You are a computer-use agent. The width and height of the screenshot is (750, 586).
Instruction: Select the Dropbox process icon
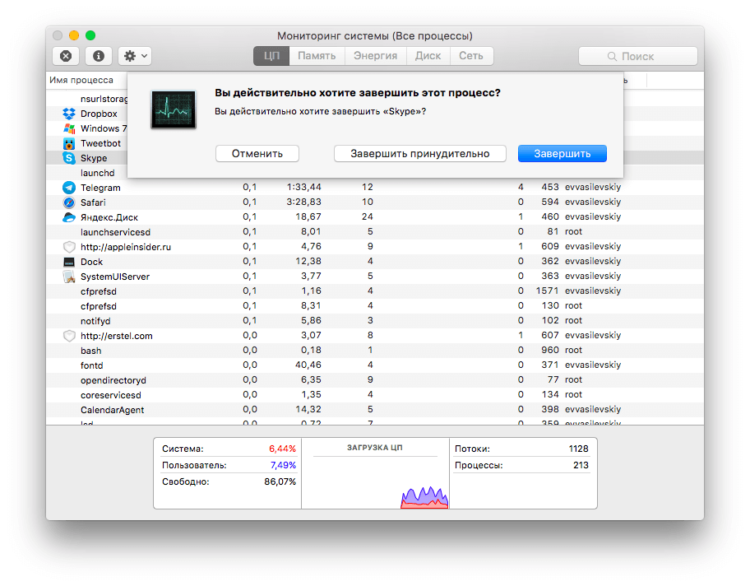pos(69,114)
